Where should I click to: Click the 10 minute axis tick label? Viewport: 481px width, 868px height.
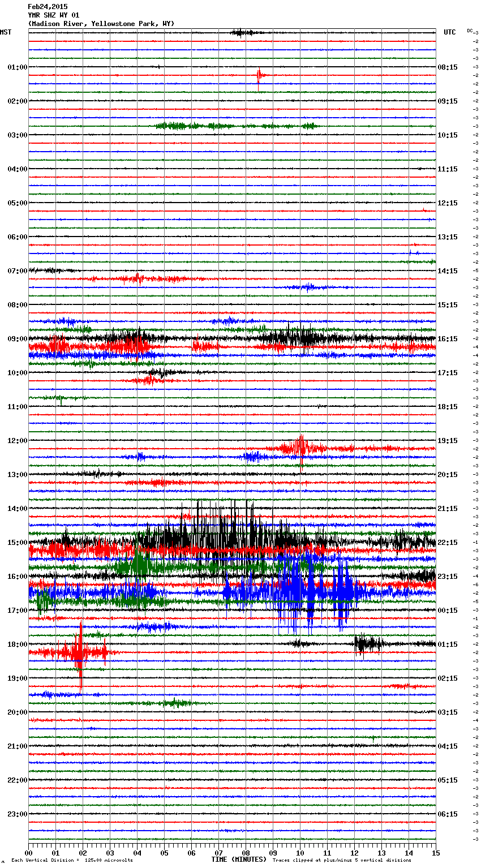300,852
